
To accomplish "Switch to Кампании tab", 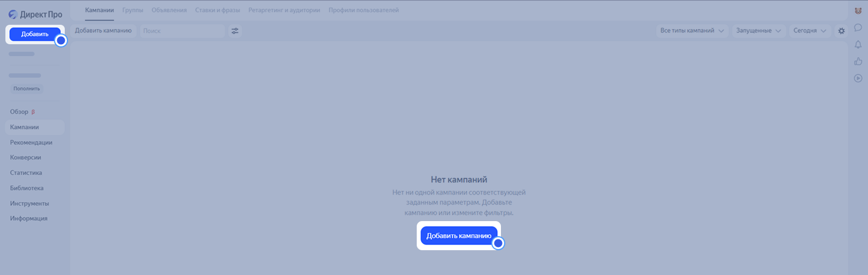I will pyautogui.click(x=99, y=10).
